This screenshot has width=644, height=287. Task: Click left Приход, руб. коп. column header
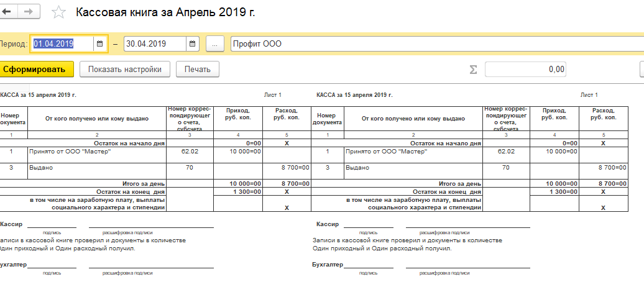[x=238, y=119]
